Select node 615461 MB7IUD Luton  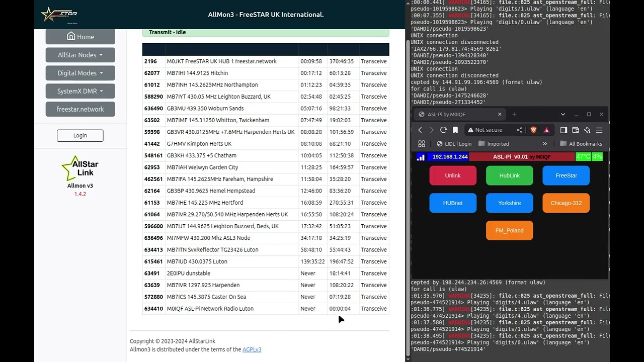266,261
